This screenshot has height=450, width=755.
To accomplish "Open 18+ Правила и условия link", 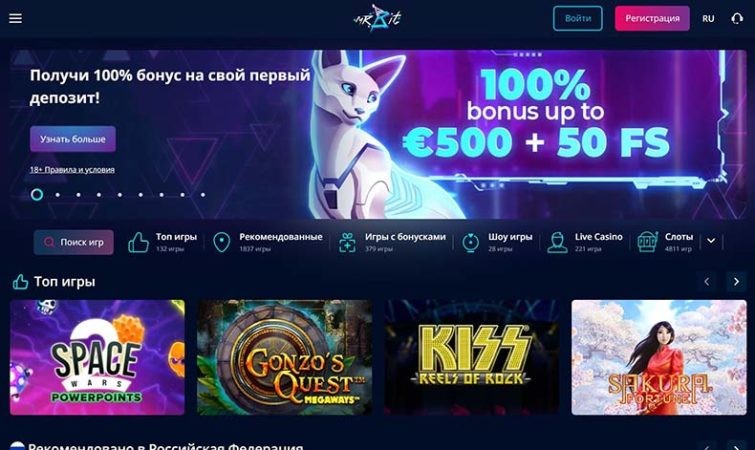I will (x=72, y=169).
